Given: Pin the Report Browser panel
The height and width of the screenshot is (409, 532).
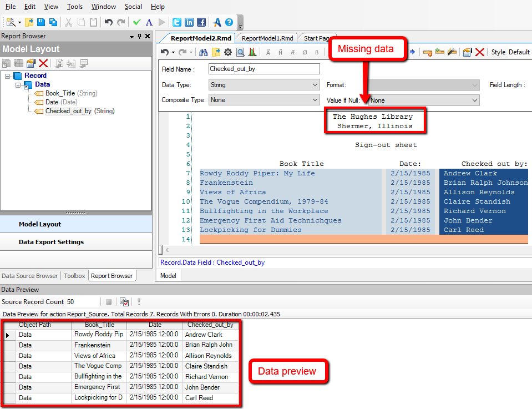Looking at the screenshot, I should click(139, 37).
